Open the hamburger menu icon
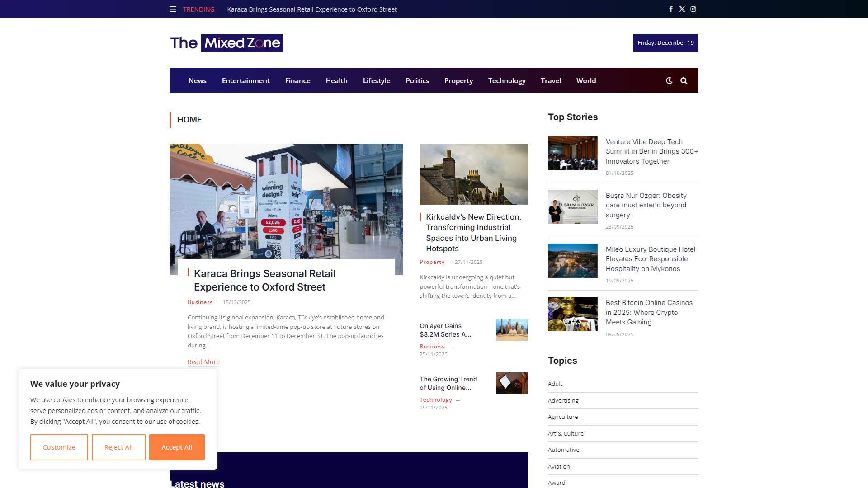 point(173,9)
